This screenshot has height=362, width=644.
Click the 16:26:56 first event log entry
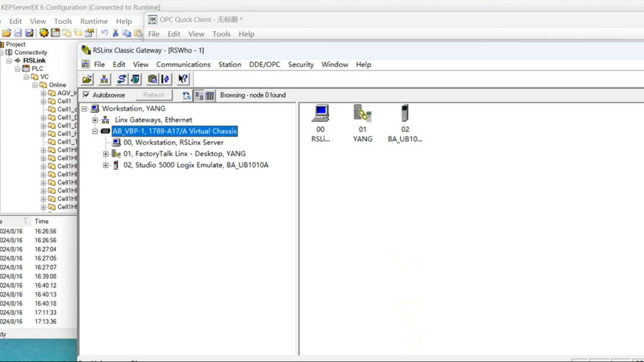click(45, 231)
